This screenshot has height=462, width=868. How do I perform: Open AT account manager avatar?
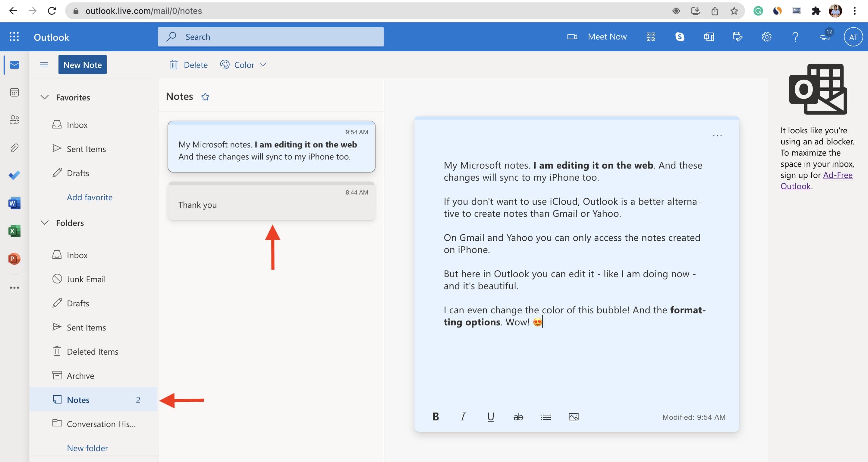(853, 37)
